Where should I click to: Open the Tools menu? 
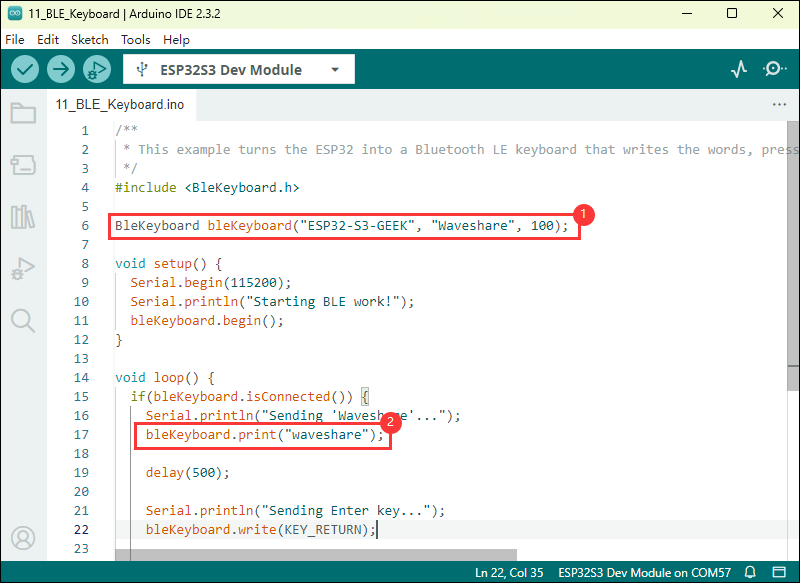point(135,39)
